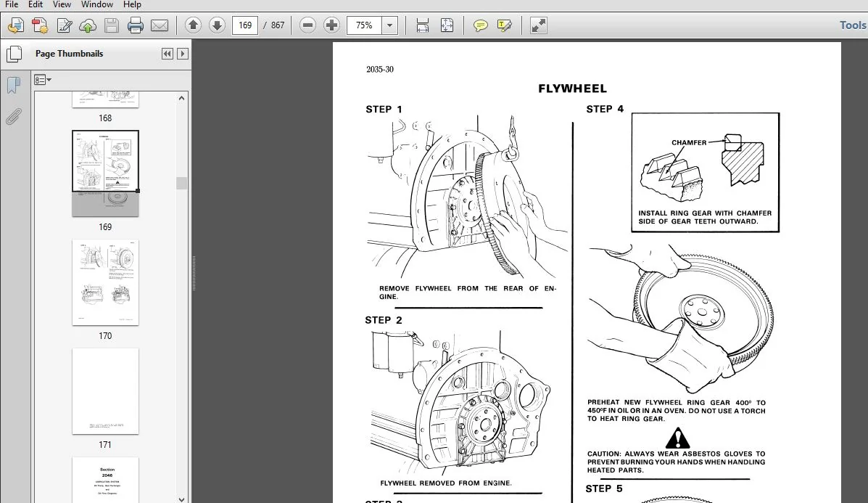Click the thumbnail scrollbar down arrow
This screenshot has height=503, width=868.
tap(181, 499)
